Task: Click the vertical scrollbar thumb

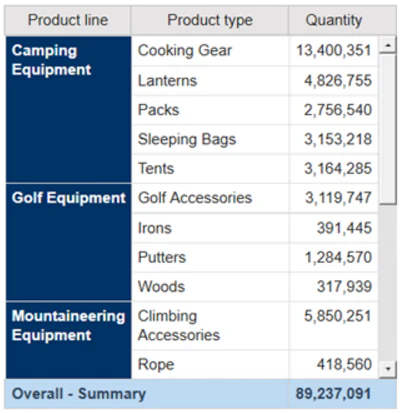Action: pos(388,129)
